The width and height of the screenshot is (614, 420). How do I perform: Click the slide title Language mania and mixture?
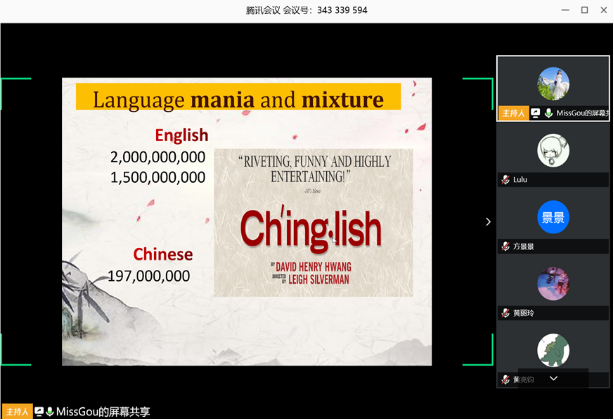[238, 99]
